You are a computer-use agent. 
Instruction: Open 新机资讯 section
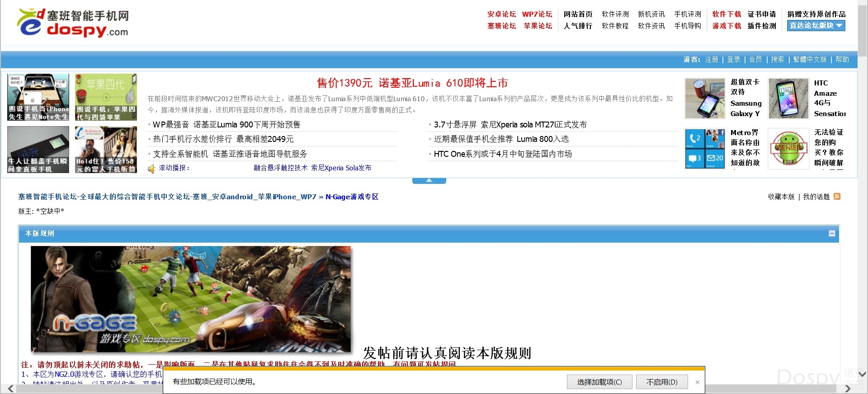coord(651,14)
